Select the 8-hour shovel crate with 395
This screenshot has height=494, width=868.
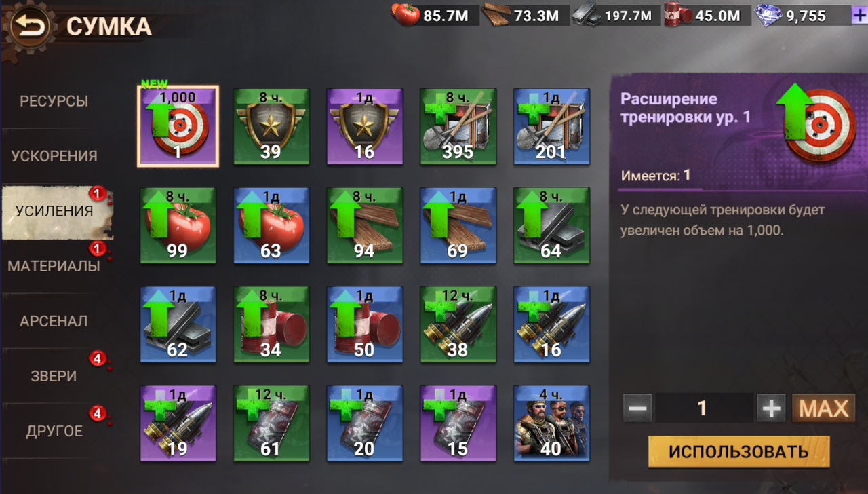[x=458, y=126]
